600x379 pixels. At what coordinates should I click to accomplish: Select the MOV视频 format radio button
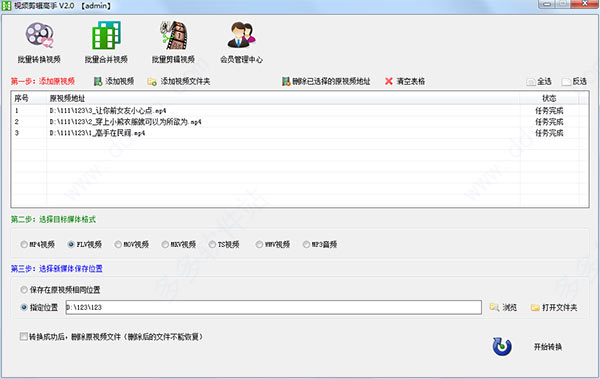[118, 244]
